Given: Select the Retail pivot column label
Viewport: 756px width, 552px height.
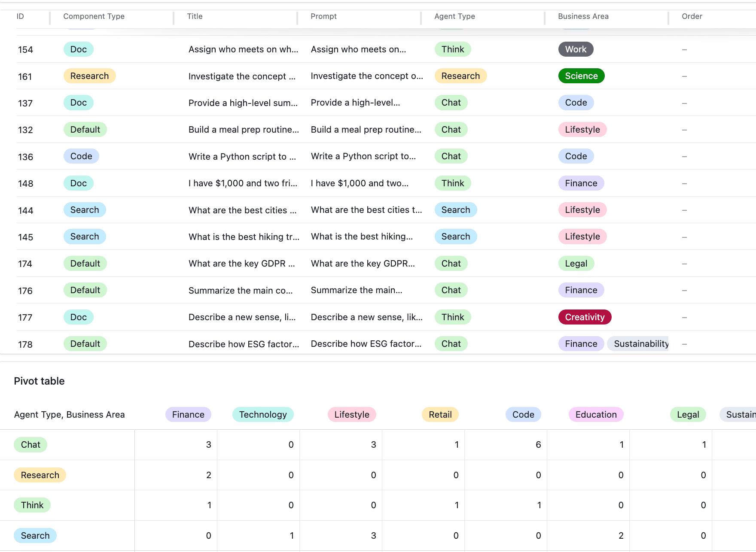Looking at the screenshot, I should [x=440, y=415].
